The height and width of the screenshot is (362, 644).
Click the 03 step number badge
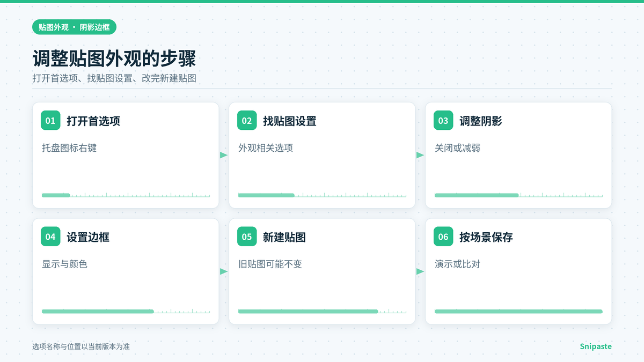(x=443, y=121)
